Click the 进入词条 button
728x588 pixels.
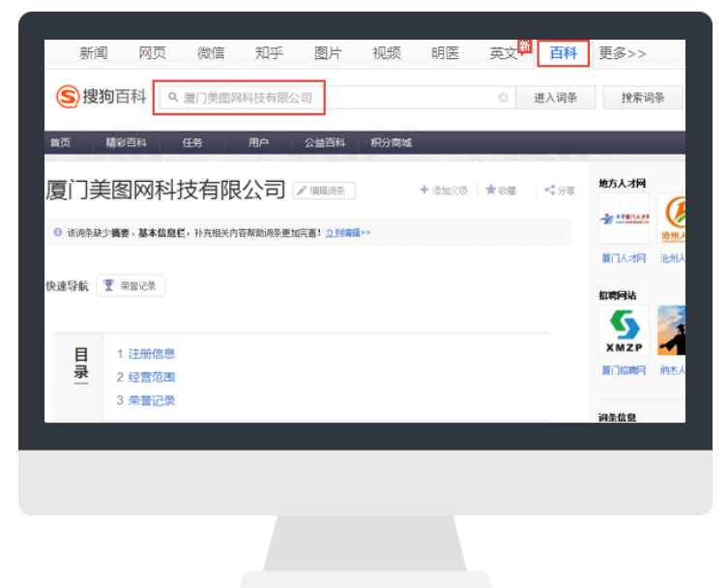(556, 98)
